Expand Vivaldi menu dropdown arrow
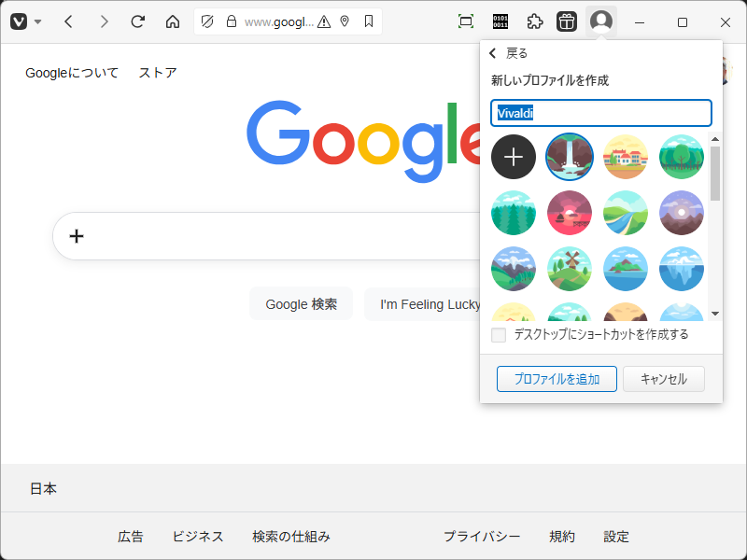This screenshot has width=747, height=560. pos(38,21)
